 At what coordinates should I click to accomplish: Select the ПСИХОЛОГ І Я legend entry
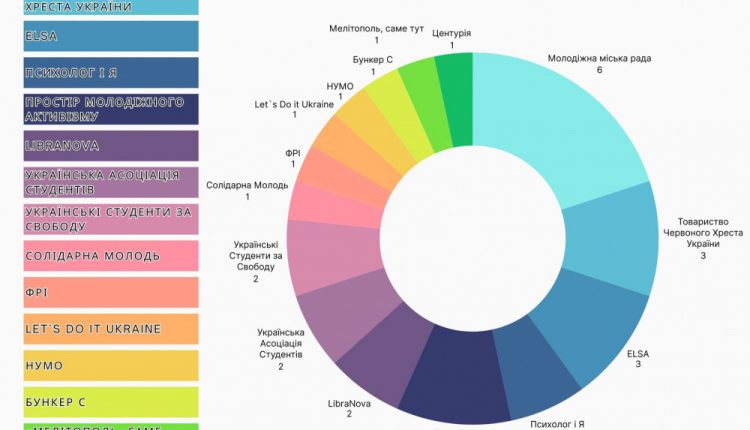pyautogui.click(x=111, y=73)
